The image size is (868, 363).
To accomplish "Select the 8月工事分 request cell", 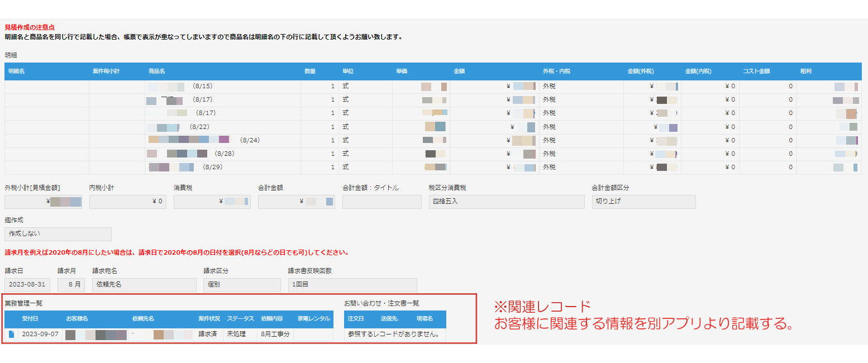I will click(x=275, y=335).
